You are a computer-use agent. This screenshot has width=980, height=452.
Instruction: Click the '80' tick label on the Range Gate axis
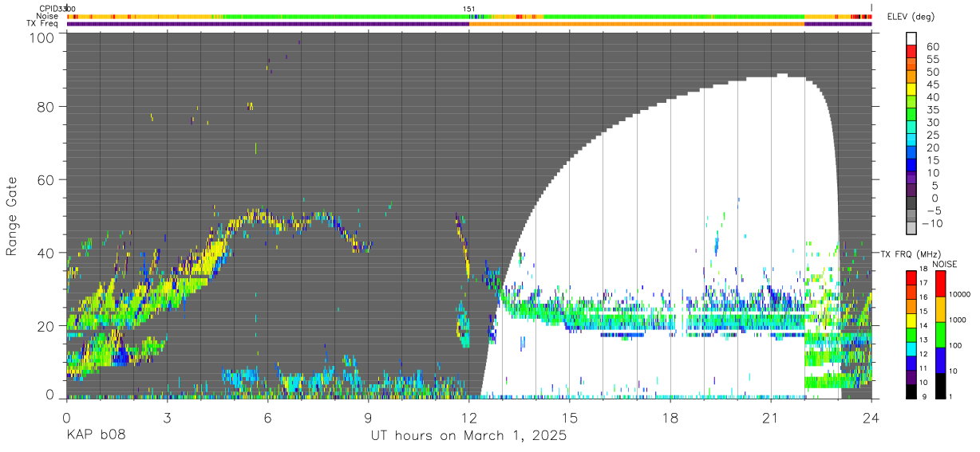tap(45, 107)
